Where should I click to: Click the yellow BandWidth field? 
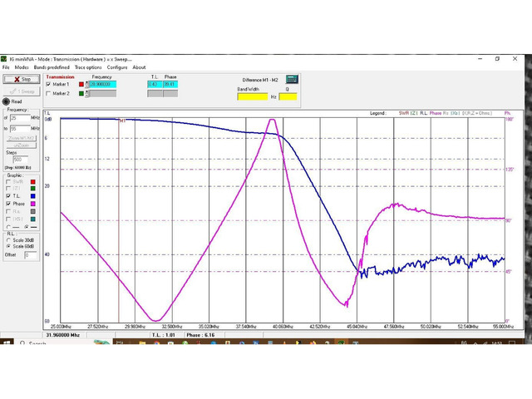pyautogui.click(x=253, y=96)
